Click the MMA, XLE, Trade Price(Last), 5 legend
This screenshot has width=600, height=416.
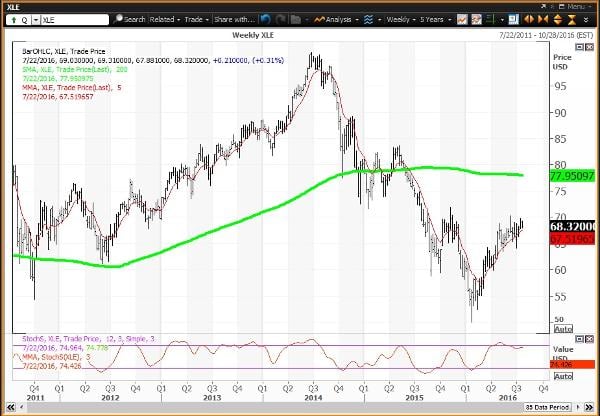(72, 88)
